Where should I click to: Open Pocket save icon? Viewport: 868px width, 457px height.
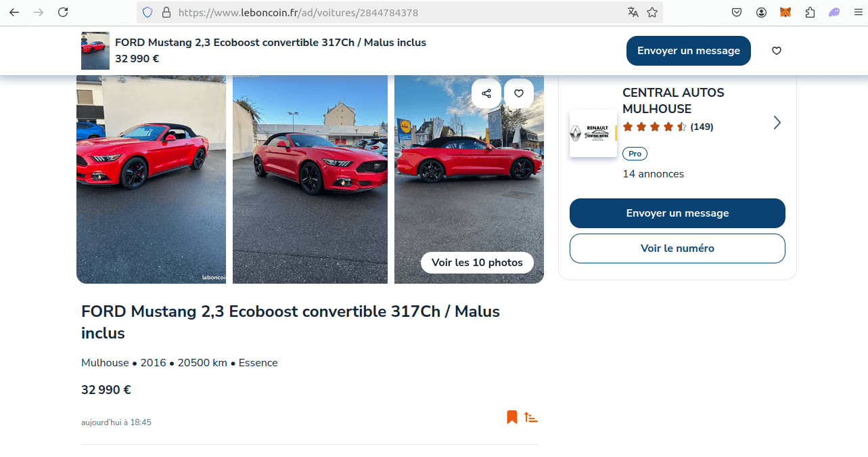coord(737,12)
